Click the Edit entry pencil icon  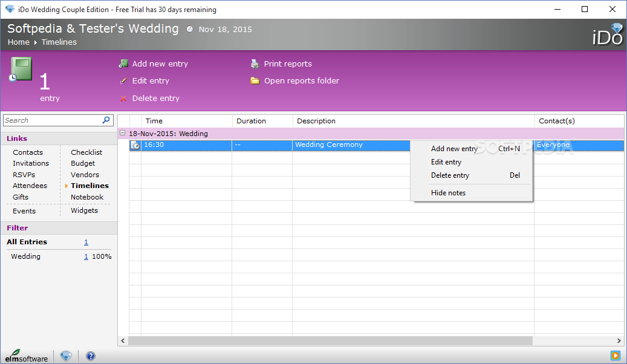pos(123,81)
